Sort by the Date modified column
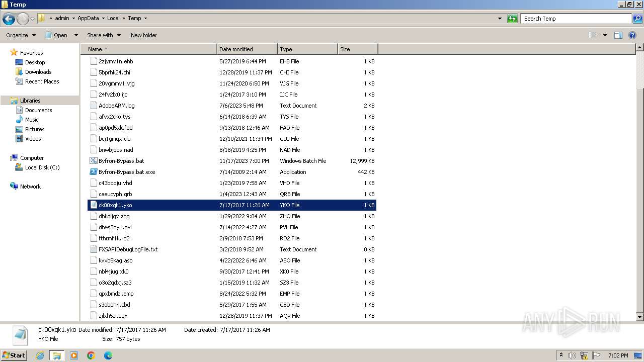644x362 pixels. [x=247, y=49]
